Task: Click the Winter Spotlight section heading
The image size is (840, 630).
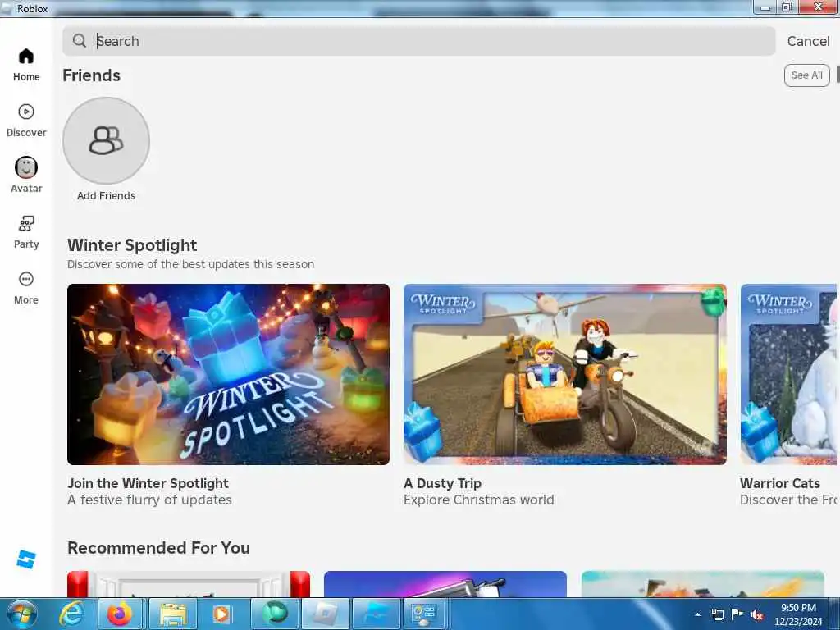Action: tap(132, 245)
